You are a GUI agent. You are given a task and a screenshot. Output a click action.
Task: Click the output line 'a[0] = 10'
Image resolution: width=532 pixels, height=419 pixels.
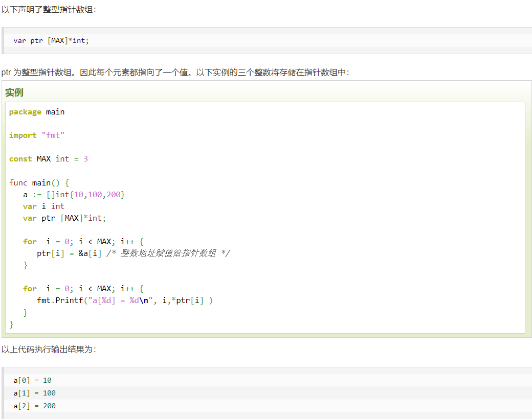click(x=32, y=380)
